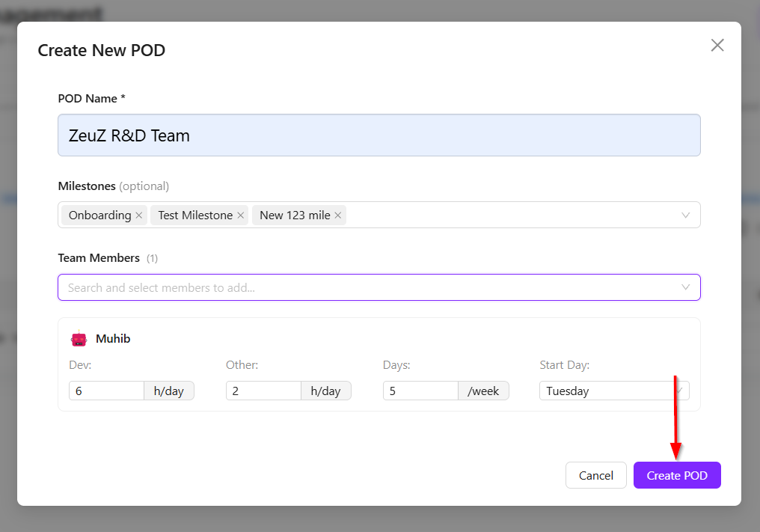Select the Muhib member name

tap(113, 338)
